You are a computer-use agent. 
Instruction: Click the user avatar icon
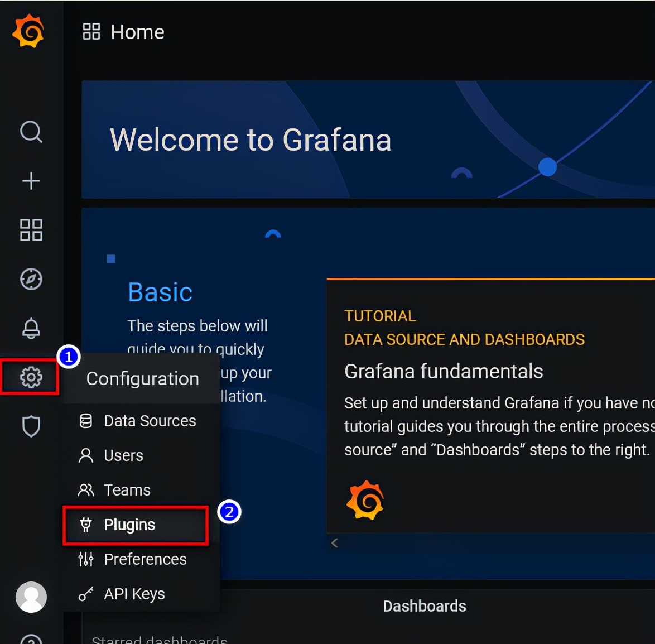31,597
